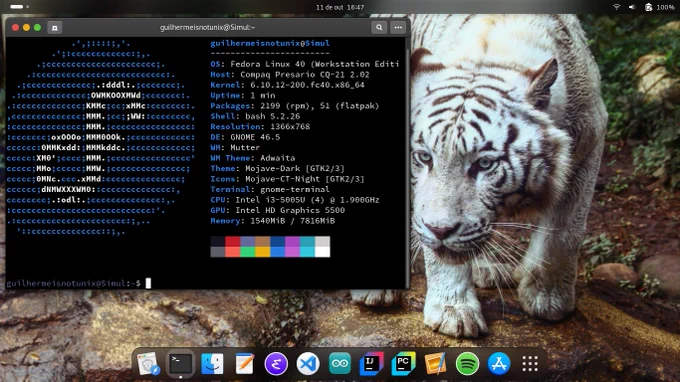The image size is (680, 382).
Task: Open the clock showing 11 de out 16:47
Action: 340,7
